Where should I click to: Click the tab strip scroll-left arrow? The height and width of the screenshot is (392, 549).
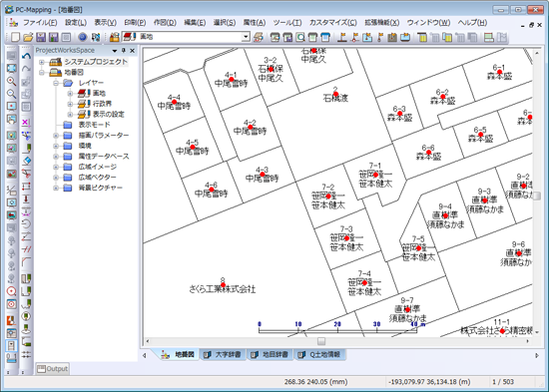pos(145,355)
